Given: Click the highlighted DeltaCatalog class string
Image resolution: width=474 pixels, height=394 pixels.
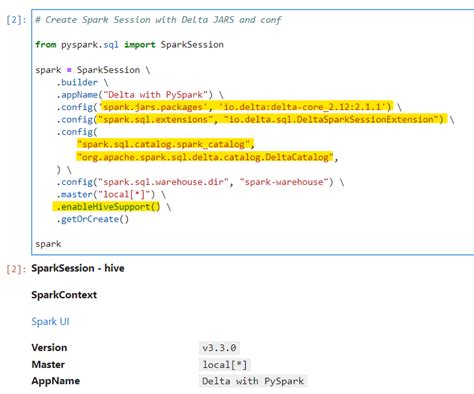Looking at the screenshot, I should tap(205, 157).
